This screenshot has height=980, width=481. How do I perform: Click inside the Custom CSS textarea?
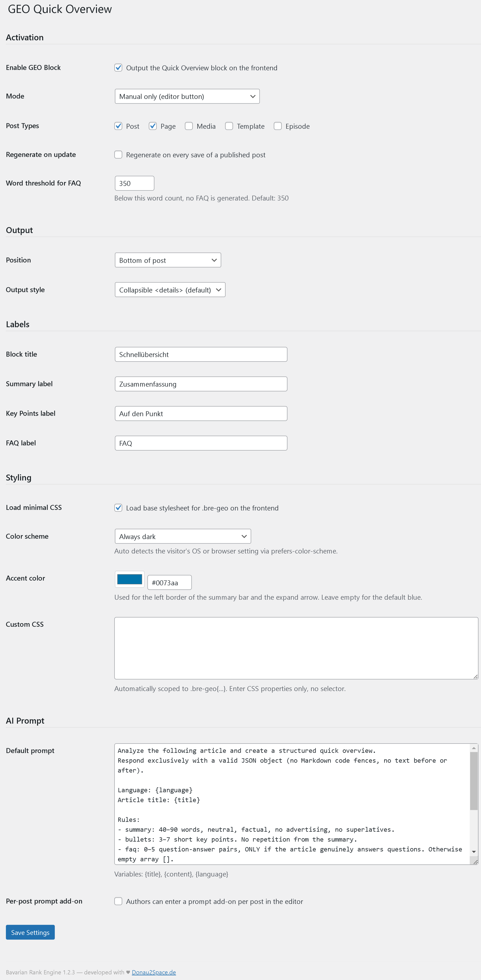[296, 648]
